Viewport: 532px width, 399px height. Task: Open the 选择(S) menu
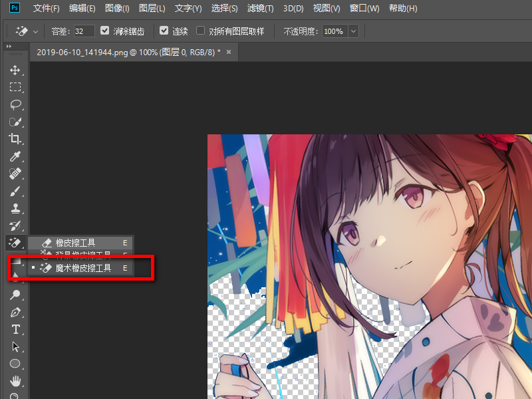point(224,8)
